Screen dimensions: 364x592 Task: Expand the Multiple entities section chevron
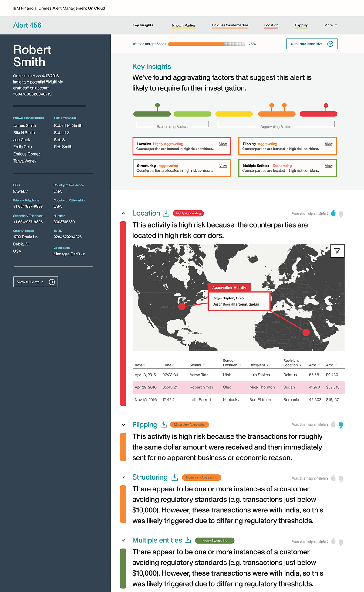[x=123, y=540]
